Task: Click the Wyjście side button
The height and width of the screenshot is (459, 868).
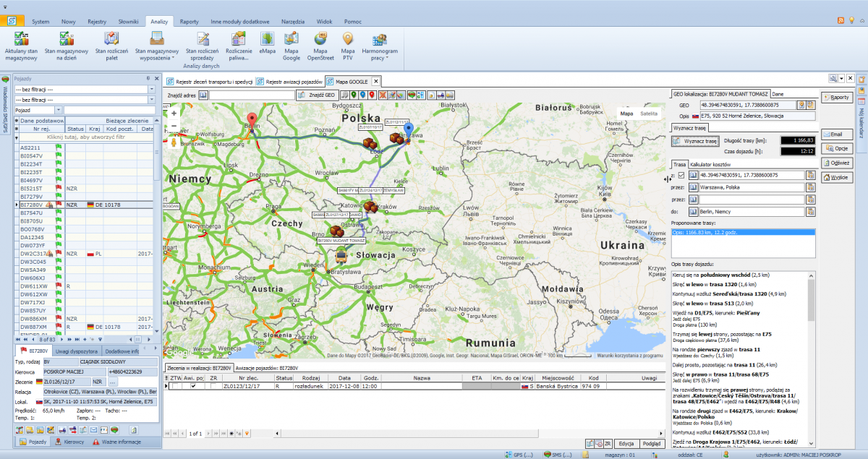Action: [835, 177]
